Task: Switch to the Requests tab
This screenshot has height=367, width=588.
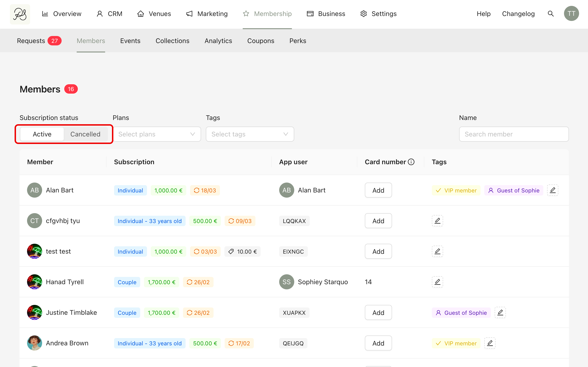Action: click(39, 41)
